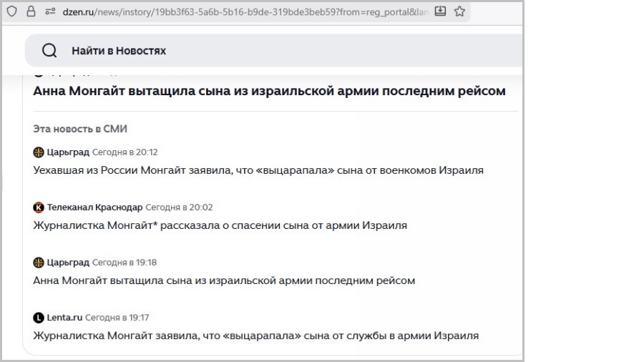Open 'Журналистка Монгайт* рассказала о спасении' article

pyautogui.click(x=220, y=225)
